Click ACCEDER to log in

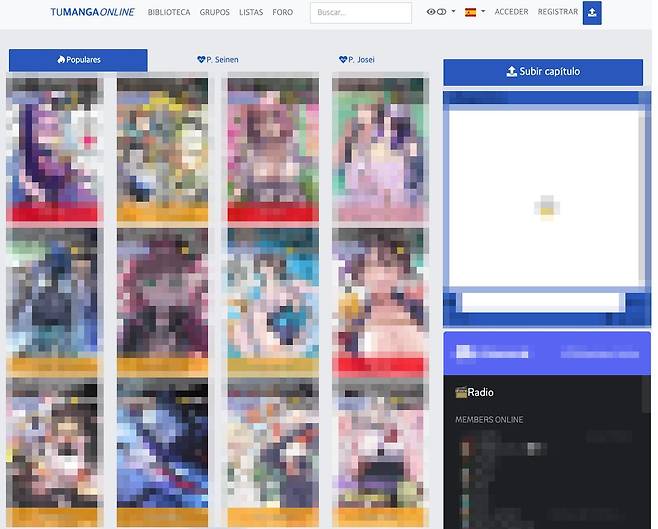(511, 12)
